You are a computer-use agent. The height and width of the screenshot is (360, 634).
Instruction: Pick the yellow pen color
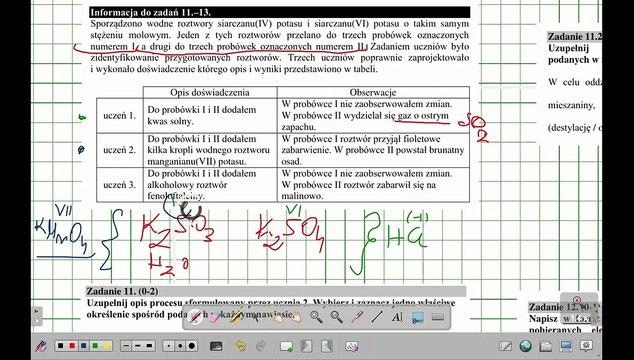(x=106, y=346)
